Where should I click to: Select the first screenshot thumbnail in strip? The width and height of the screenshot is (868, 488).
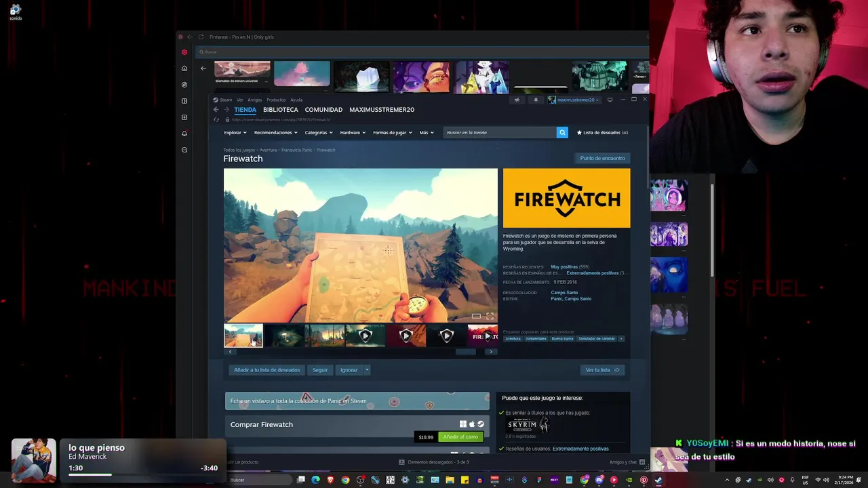click(x=243, y=335)
